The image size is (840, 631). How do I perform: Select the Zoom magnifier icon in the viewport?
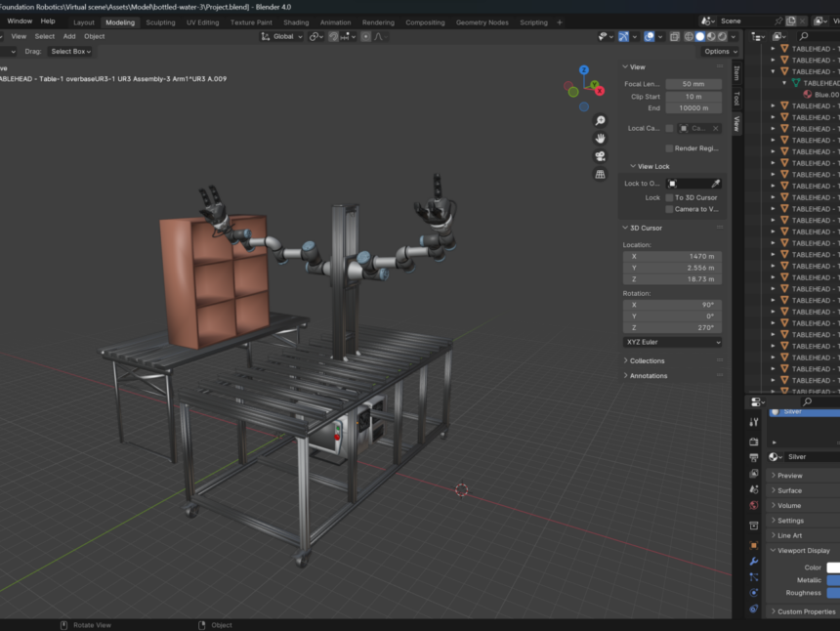coord(599,119)
